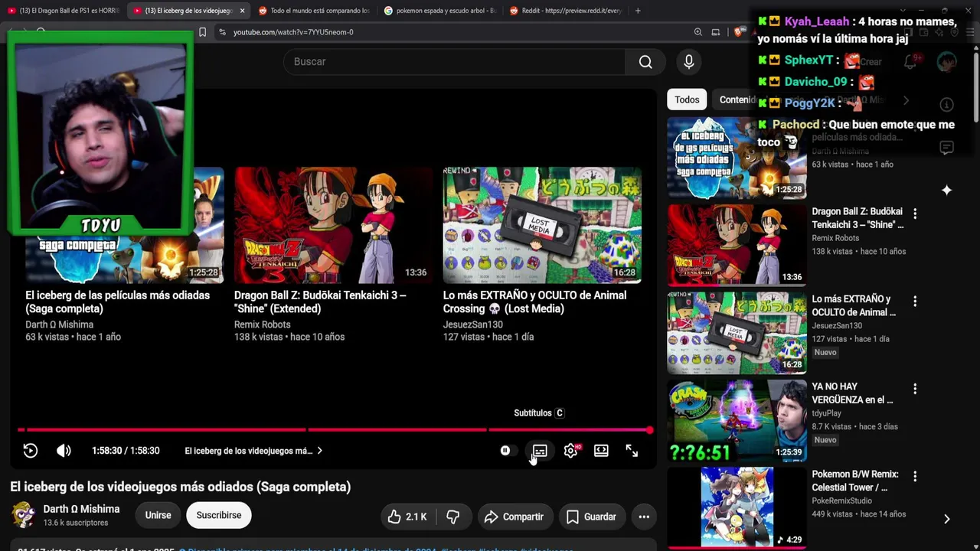Click the sparkle icon in the sidebar
The image size is (980, 551).
pyautogui.click(x=946, y=191)
